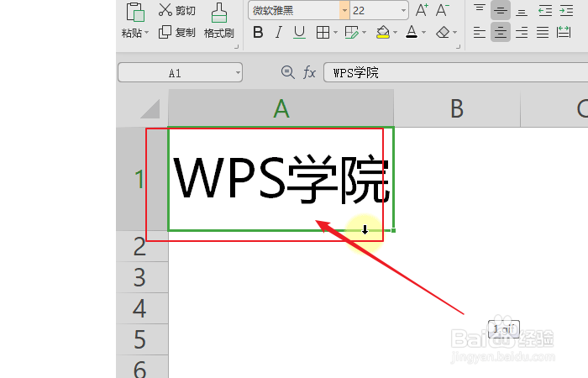
Task: Select column A header
Action: [281, 108]
